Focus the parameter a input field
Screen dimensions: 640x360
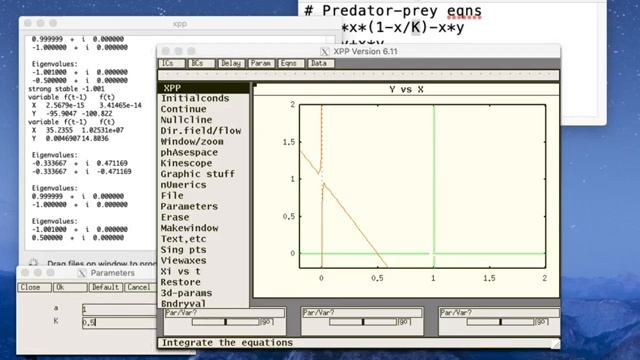point(119,309)
